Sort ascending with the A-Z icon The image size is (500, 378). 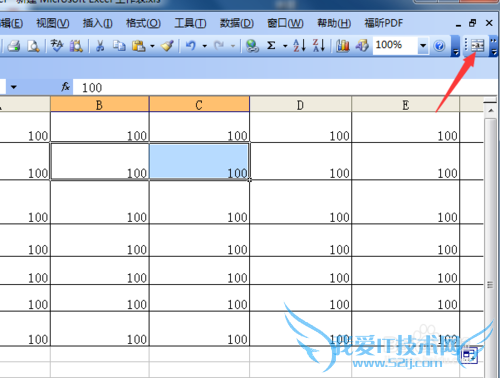point(299,45)
